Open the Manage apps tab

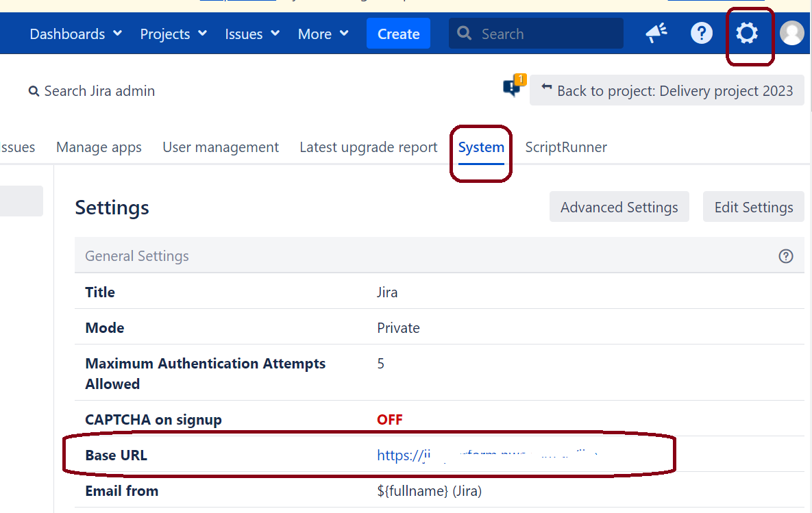[x=99, y=147]
